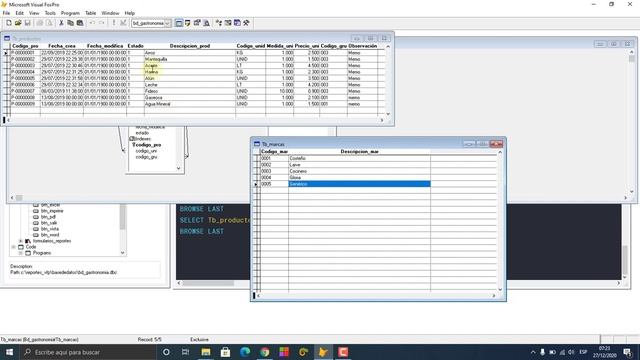This screenshot has width=640, height=360.
Task: Click the Tb_productos horizontal scrollbar right arrow
Action: 382,120
